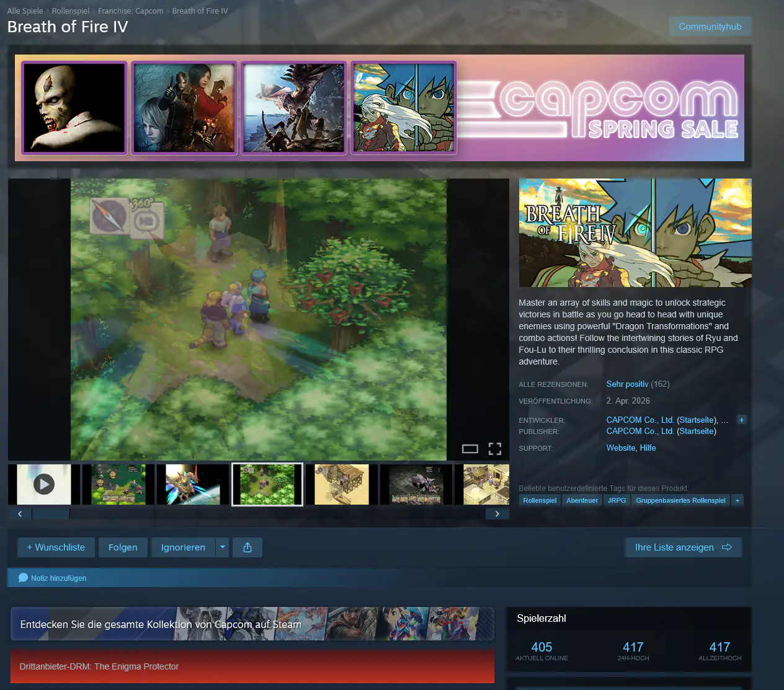Screen dimensions: 784x690
Task: Add the game to the Wunschliste
Action: (56, 547)
